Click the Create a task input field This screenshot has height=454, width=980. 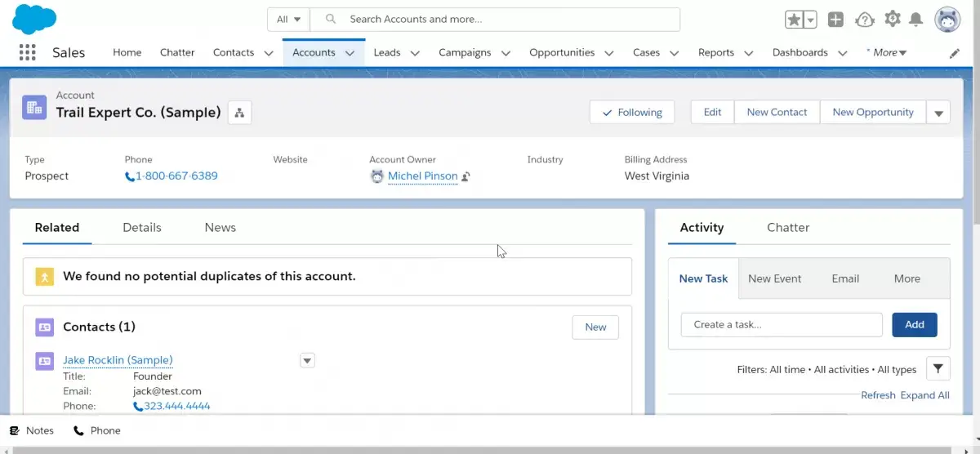[782, 325]
